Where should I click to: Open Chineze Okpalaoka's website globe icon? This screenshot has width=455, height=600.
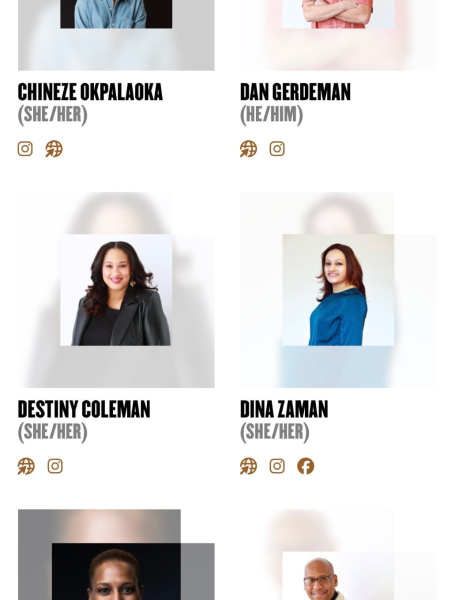click(x=54, y=149)
